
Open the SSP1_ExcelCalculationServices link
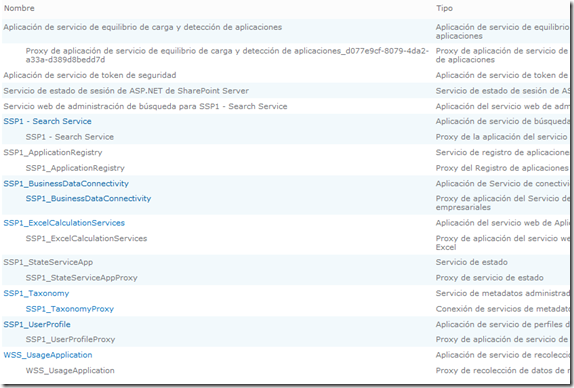click(64, 223)
